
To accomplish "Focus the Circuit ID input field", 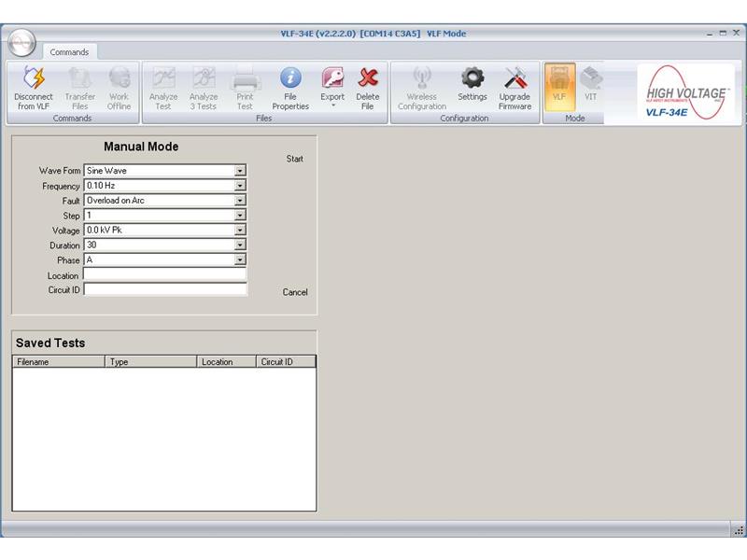I will coord(164,290).
